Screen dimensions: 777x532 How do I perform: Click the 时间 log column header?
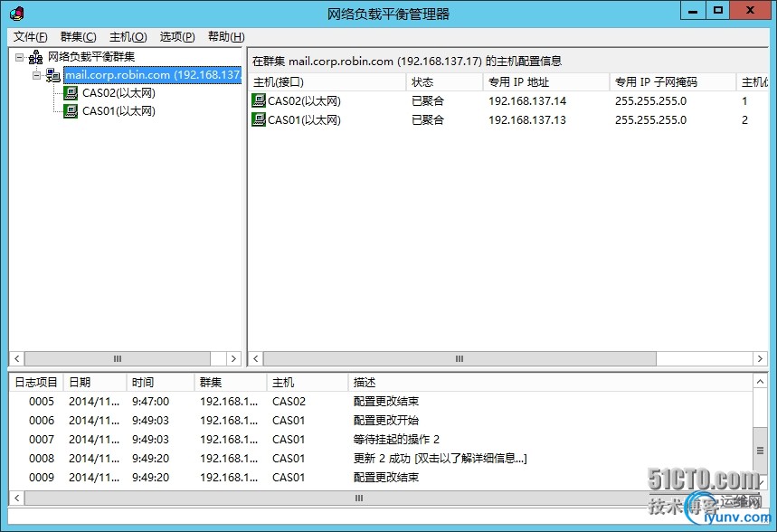[x=160, y=383]
